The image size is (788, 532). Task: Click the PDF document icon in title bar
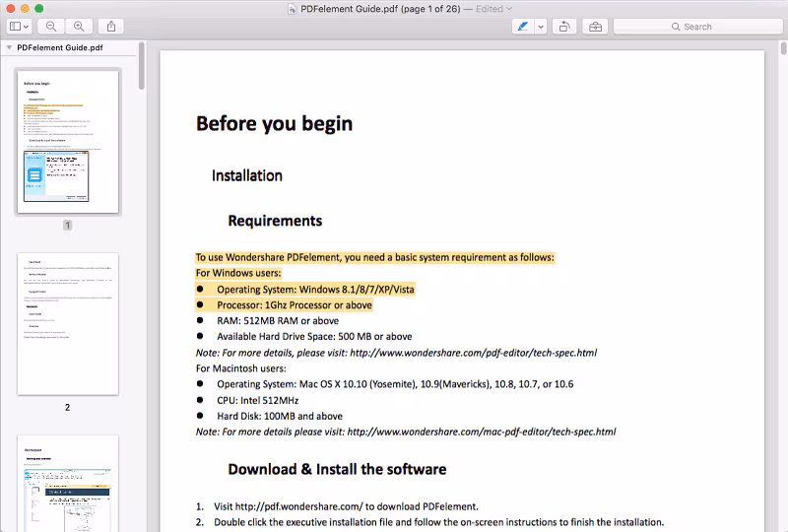click(x=292, y=9)
